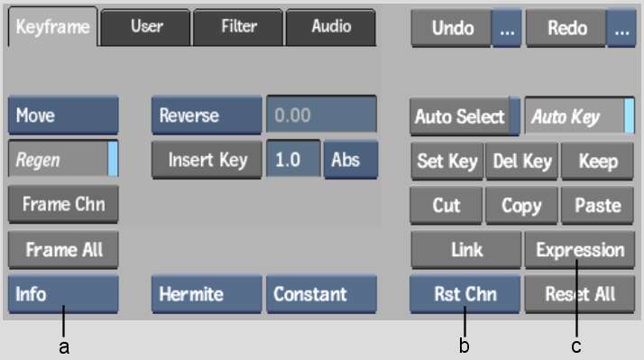Toggle the Auto Key button
644x360 pixels.
tap(579, 116)
